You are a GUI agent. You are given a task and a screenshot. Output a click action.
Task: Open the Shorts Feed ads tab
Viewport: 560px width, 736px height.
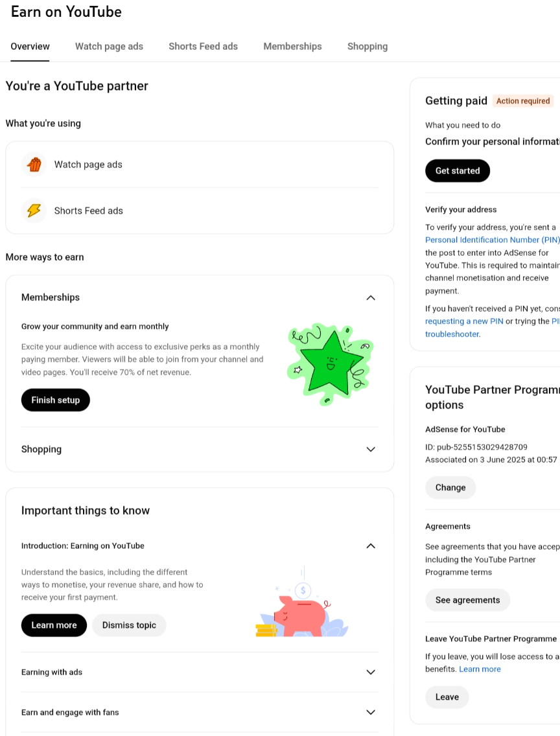tap(203, 47)
